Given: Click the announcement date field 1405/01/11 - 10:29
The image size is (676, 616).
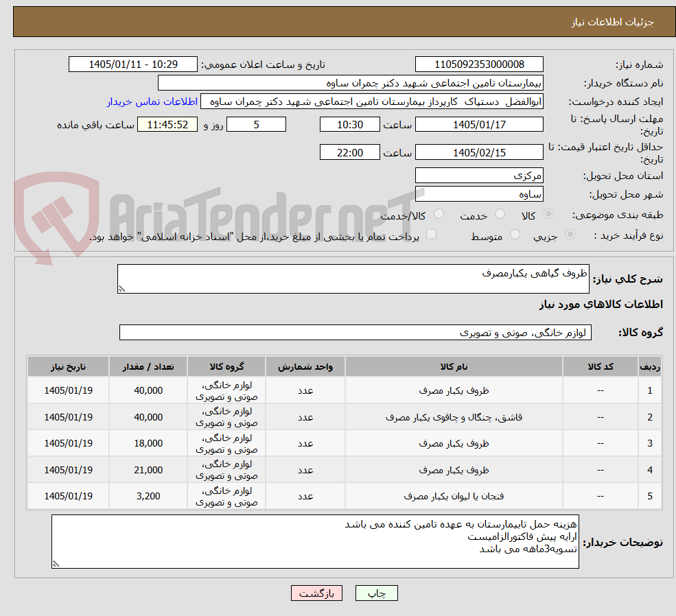Looking at the screenshot, I should coord(132,64).
